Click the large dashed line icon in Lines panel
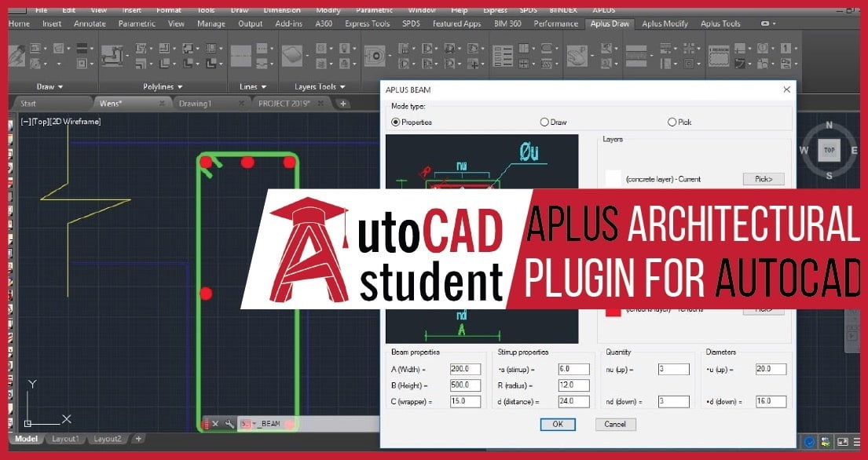Screen dimensions: 868x460 click(241, 56)
